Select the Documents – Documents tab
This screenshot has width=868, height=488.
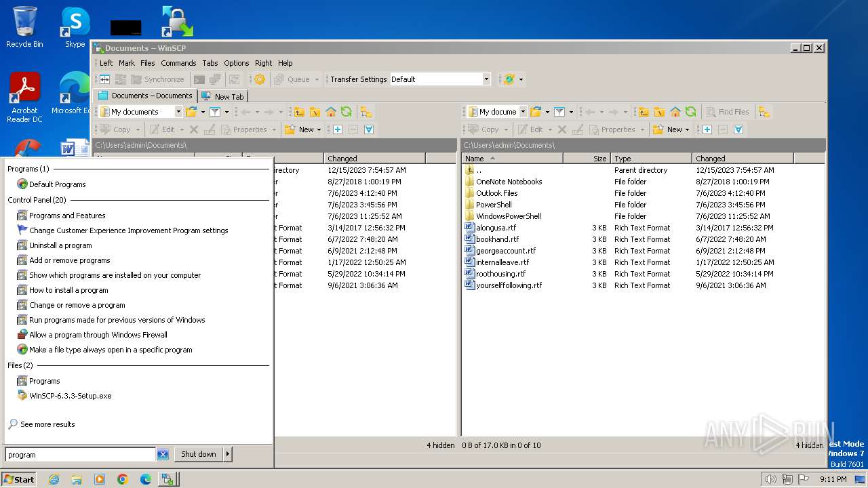coord(145,96)
